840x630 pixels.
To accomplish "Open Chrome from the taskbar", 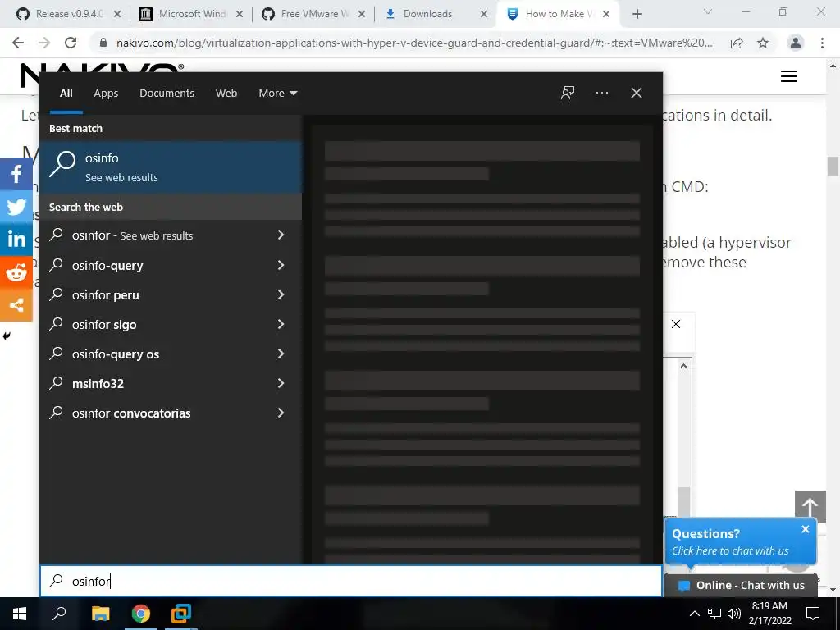I will click(141, 614).
